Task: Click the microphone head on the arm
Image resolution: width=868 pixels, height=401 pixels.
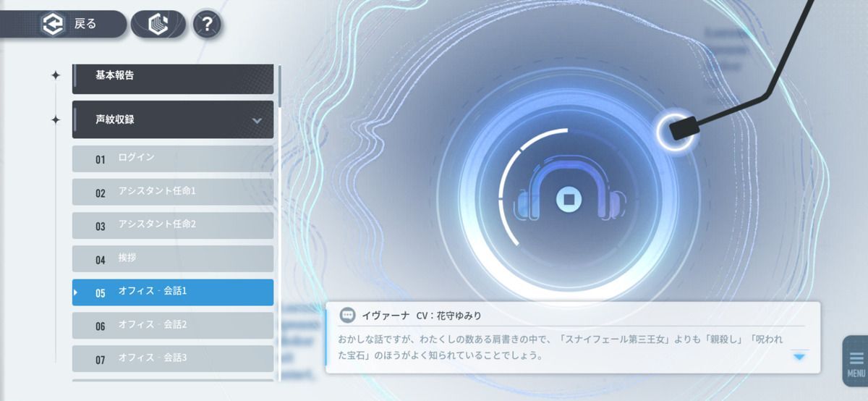Action: click(681, 131)
